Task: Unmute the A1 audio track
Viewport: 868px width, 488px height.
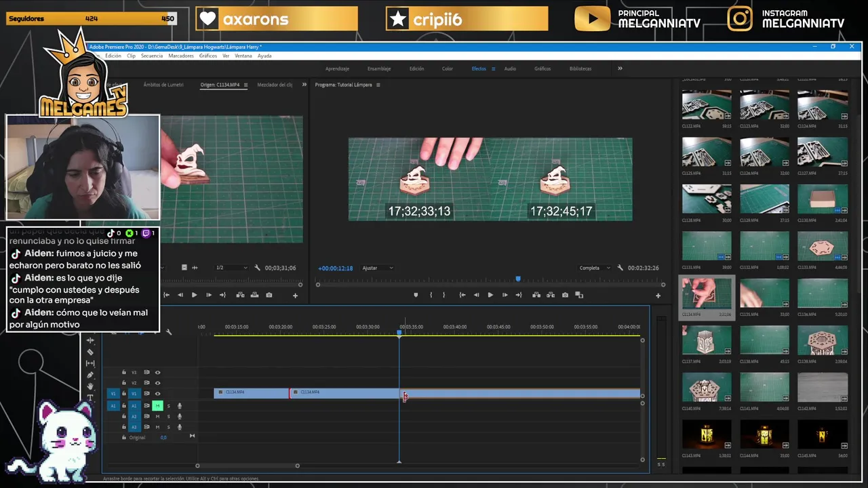Action: click(157, 406)
